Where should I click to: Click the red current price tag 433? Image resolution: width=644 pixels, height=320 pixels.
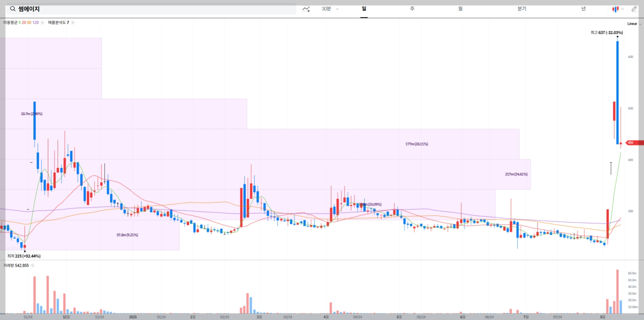coord(635,143)
